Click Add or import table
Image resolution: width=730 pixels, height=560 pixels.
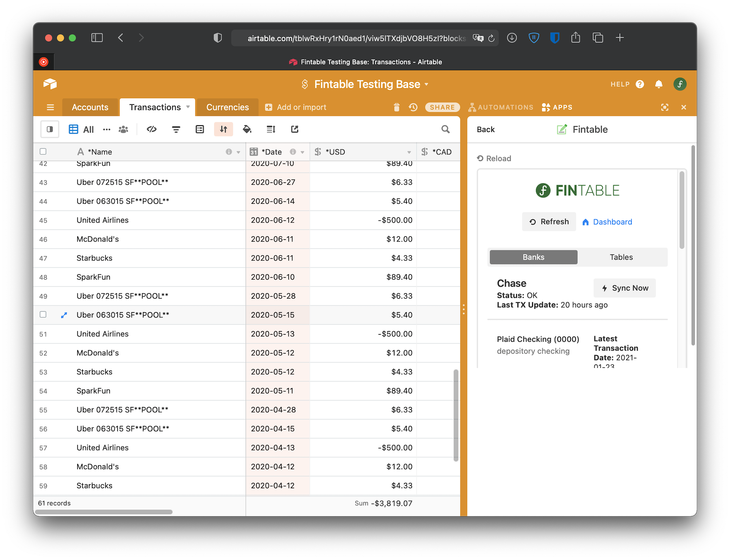tap(296, 107)
